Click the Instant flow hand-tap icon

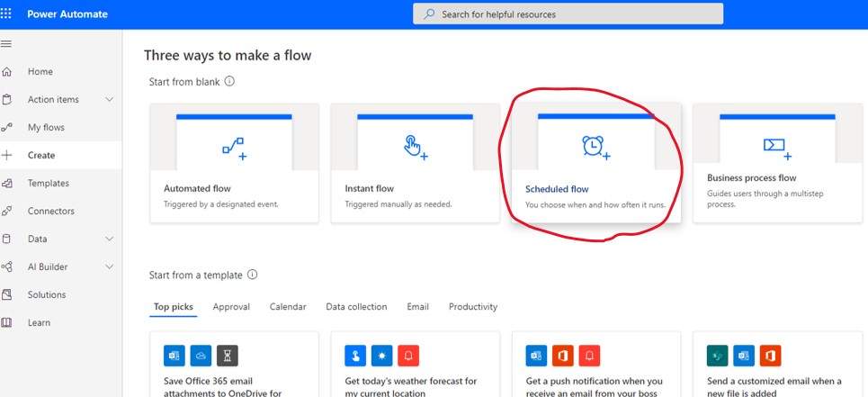click(416, 147)
